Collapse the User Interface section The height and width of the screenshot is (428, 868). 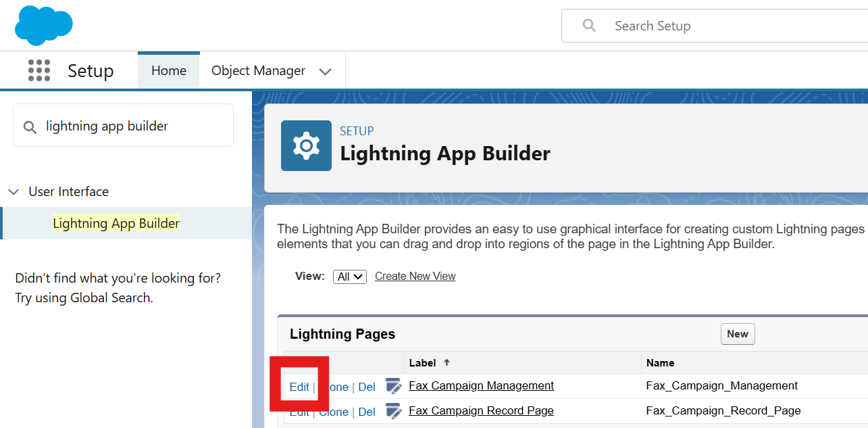[x=14, y=192]
